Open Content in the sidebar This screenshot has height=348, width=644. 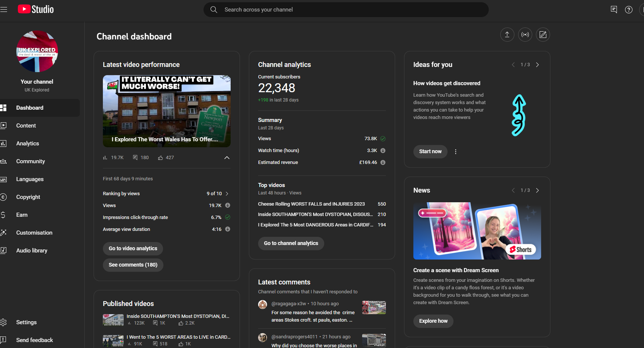[39, 126]
